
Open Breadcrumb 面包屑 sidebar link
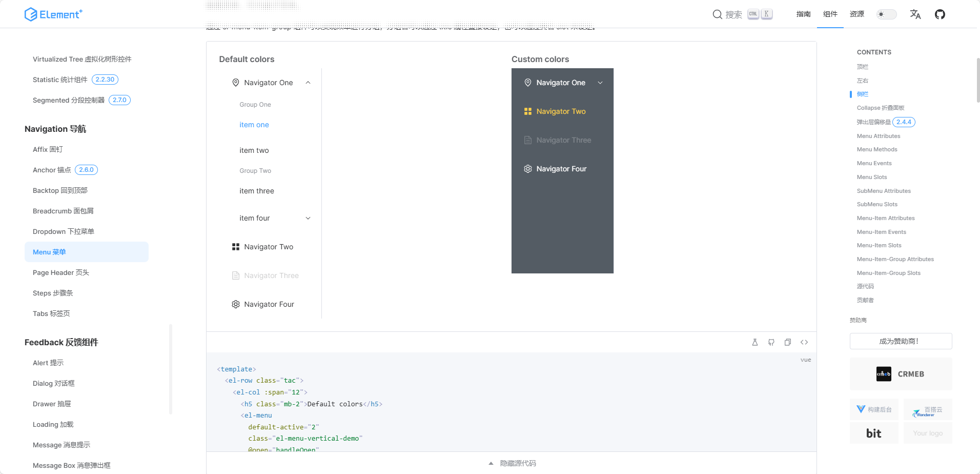(x=63, y=211)
